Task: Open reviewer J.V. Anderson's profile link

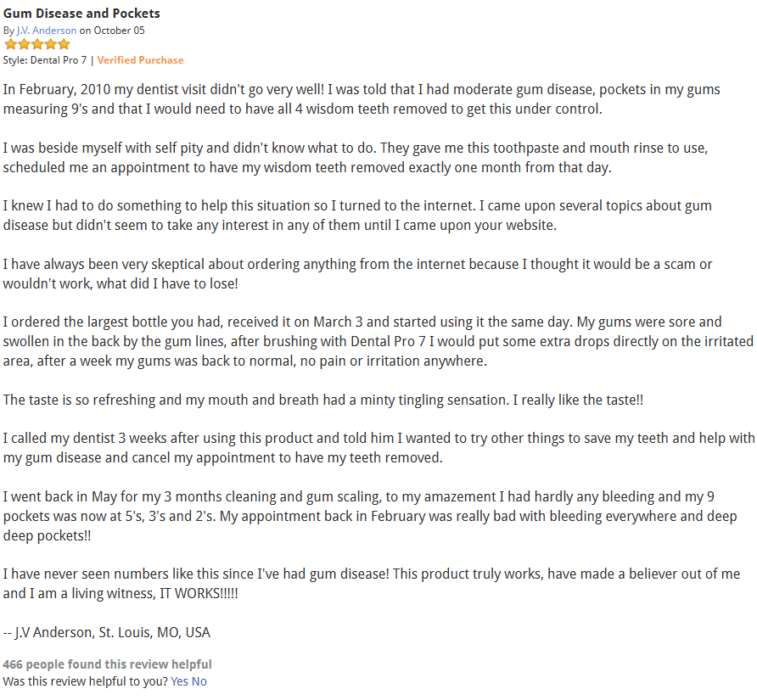Action: coord(47,31)
